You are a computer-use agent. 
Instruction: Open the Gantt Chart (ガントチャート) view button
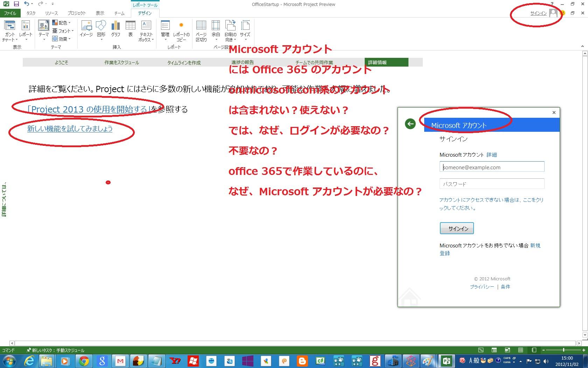[x=9, y=31]
